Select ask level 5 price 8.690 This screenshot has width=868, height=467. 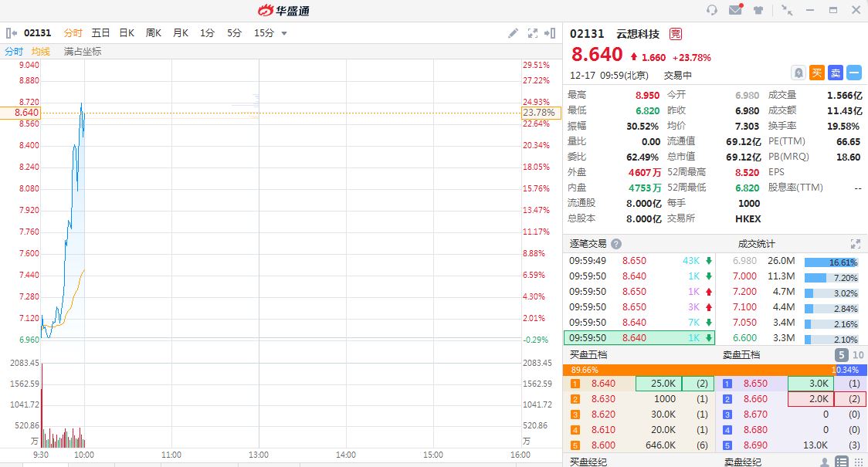pos(755,445)
